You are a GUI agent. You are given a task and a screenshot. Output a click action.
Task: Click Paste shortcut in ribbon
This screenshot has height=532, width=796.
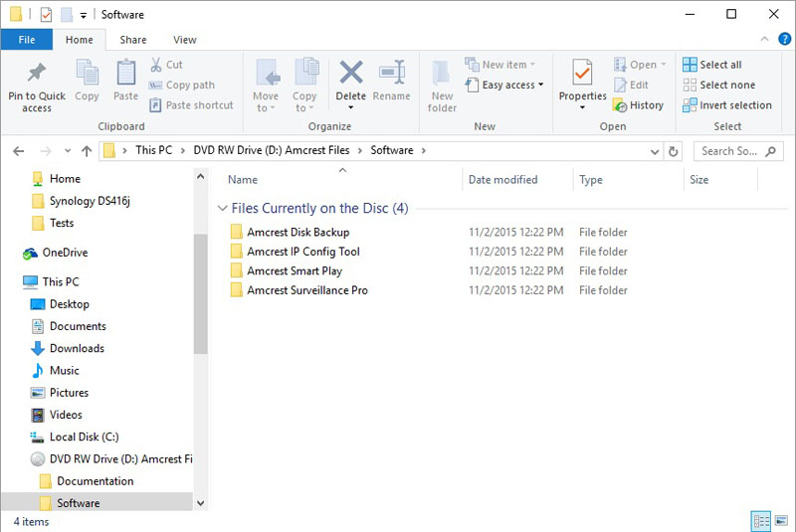191,105
